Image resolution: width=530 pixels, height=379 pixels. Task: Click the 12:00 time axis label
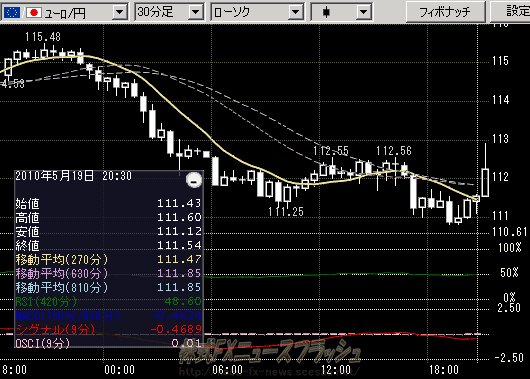(x=336, y=370)
